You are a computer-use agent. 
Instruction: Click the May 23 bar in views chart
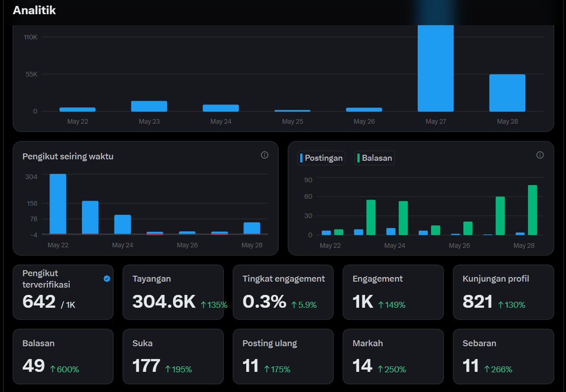(149, 106)
